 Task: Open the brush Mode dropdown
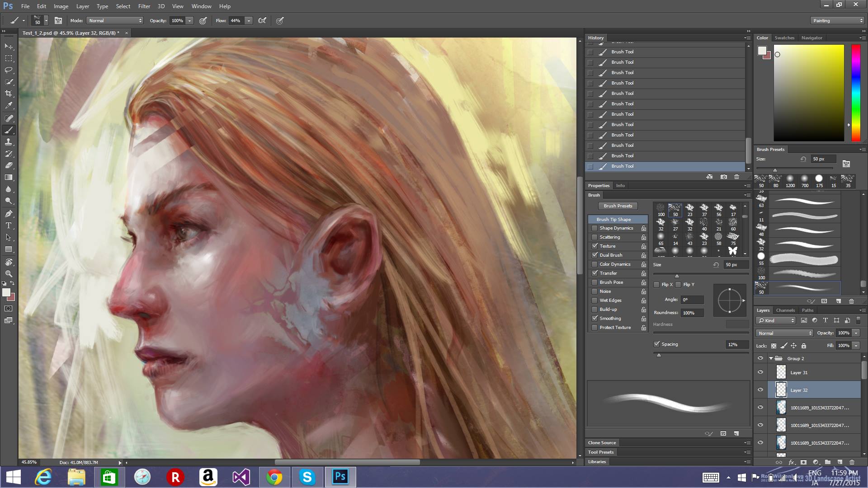[x=115, y=21]
